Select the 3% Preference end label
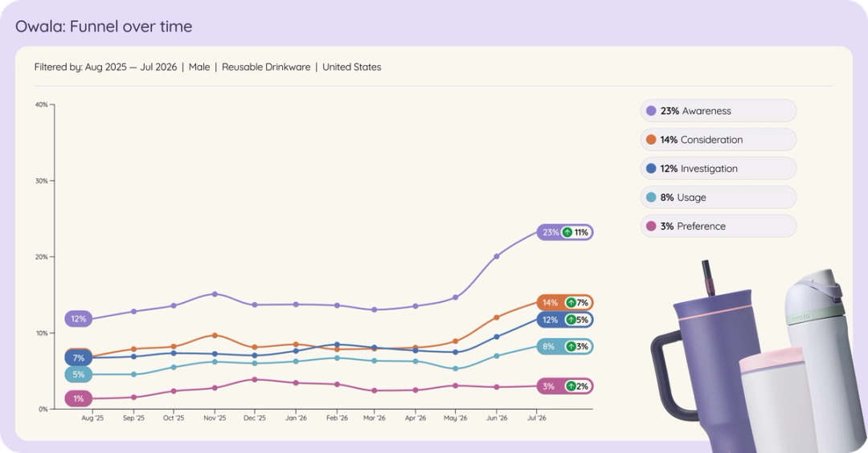The width and height of the screenshot is (868, 453). click(x=565, y=386)
